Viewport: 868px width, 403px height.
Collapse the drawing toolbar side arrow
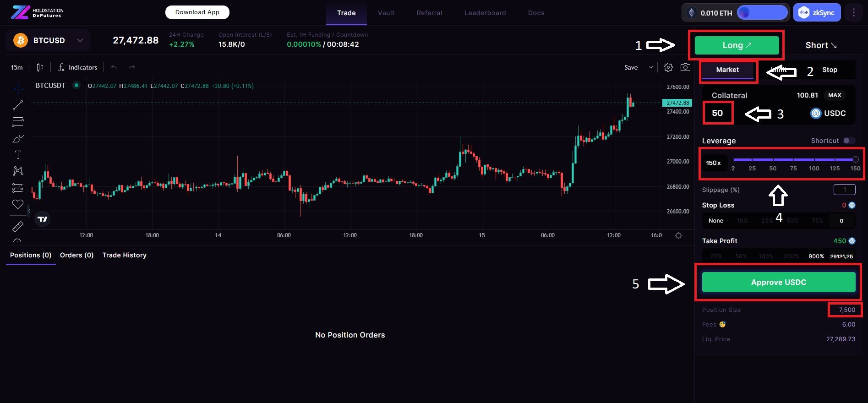[29, 211]
